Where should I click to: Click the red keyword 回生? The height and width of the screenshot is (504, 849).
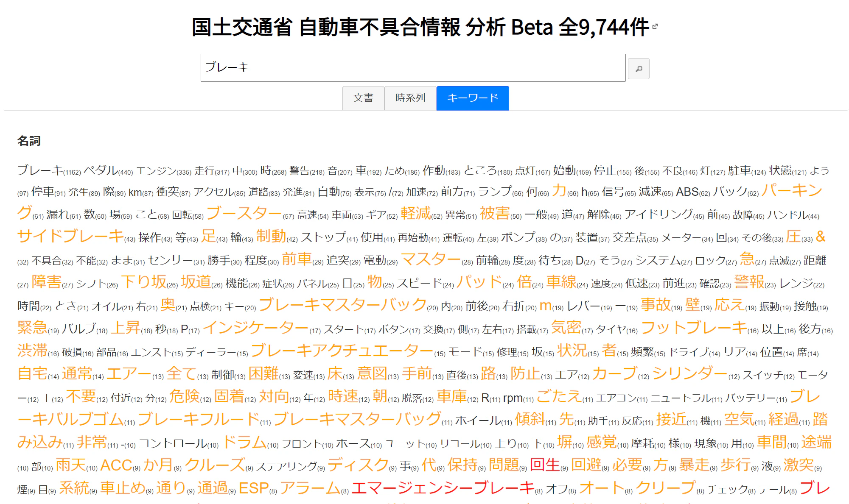pos(545,465)
